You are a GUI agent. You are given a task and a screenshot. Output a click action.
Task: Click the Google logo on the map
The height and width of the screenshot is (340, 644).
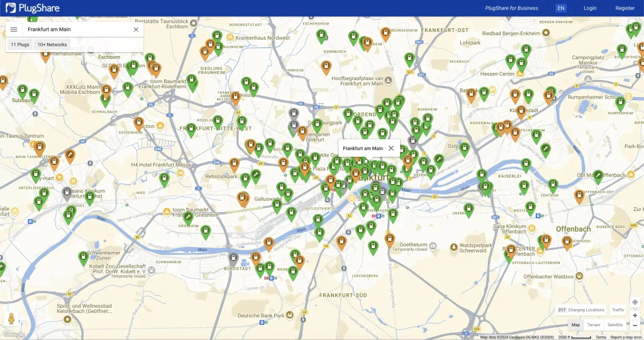click(x=14, y=335)
